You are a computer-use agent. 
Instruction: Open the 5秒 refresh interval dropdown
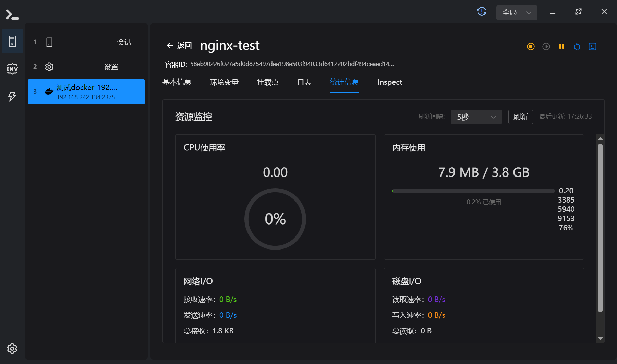click(x=476, y=117)
